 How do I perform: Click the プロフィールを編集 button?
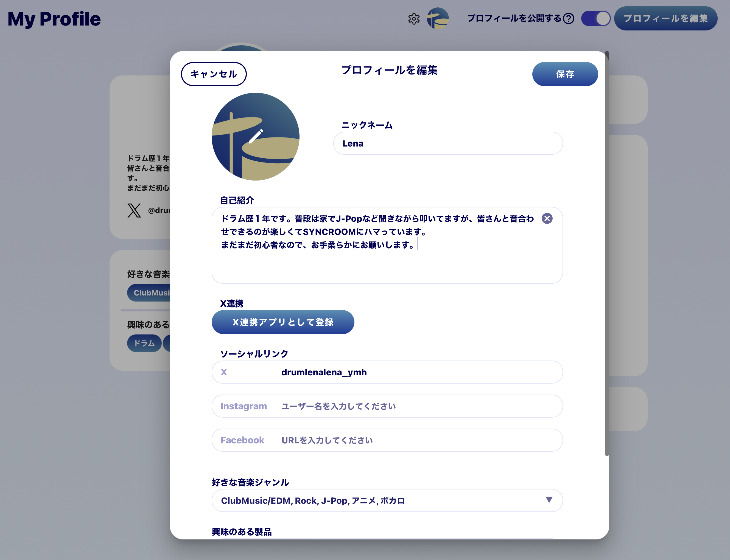tap(666, 19)
